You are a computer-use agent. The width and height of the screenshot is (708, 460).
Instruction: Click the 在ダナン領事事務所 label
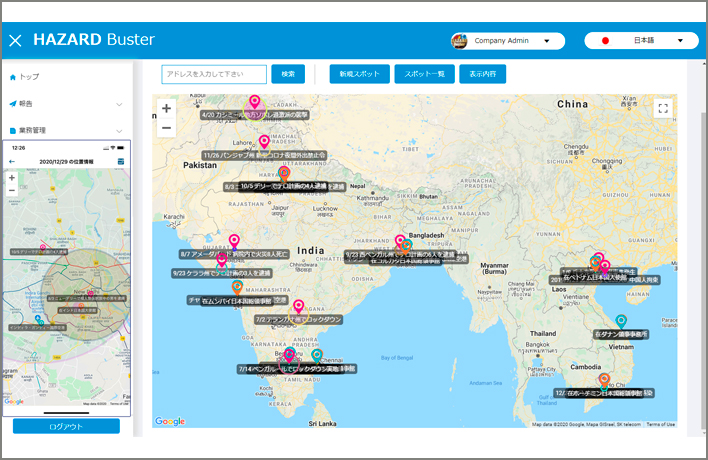pos(621,335)
